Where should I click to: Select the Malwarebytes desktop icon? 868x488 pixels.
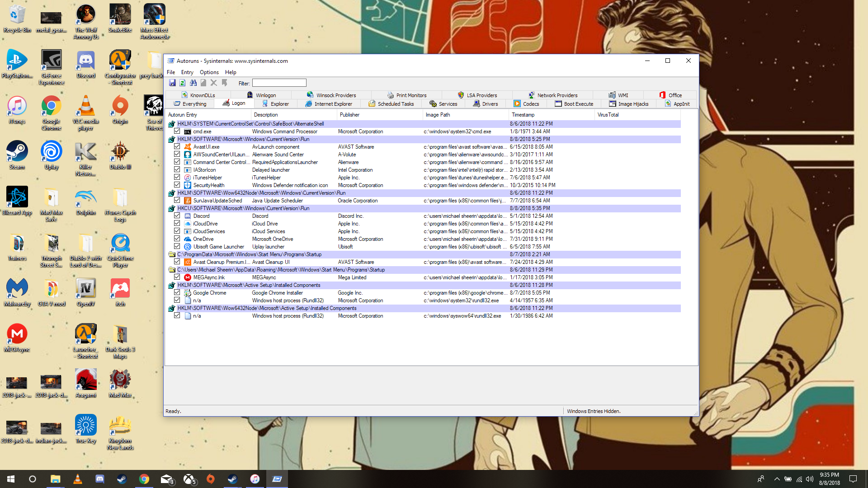(17, 292)
